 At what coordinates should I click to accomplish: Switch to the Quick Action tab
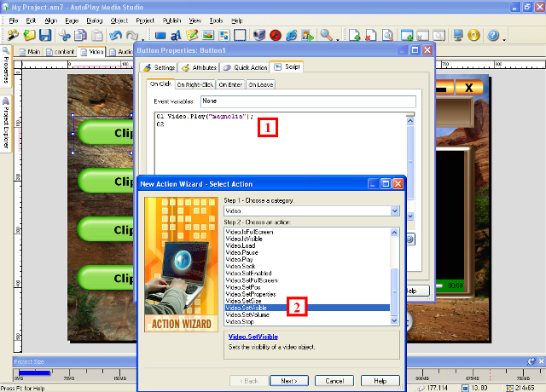tap(247, 66)
